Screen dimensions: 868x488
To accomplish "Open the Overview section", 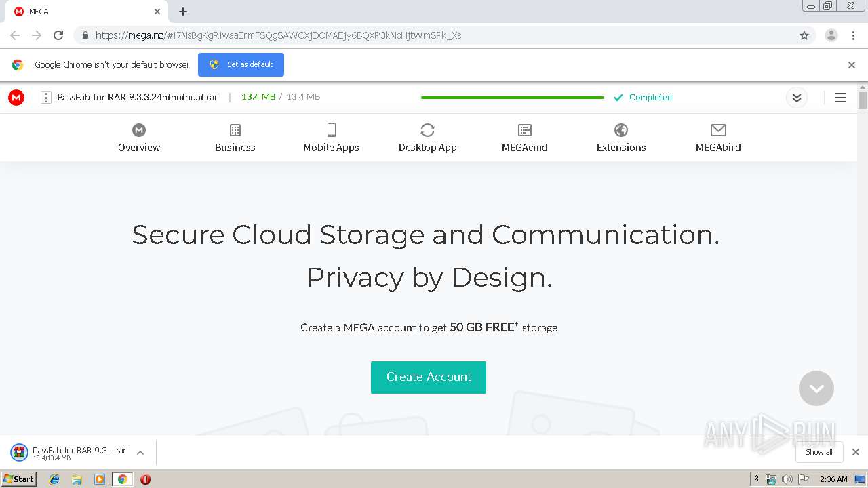I will [139, 138].
